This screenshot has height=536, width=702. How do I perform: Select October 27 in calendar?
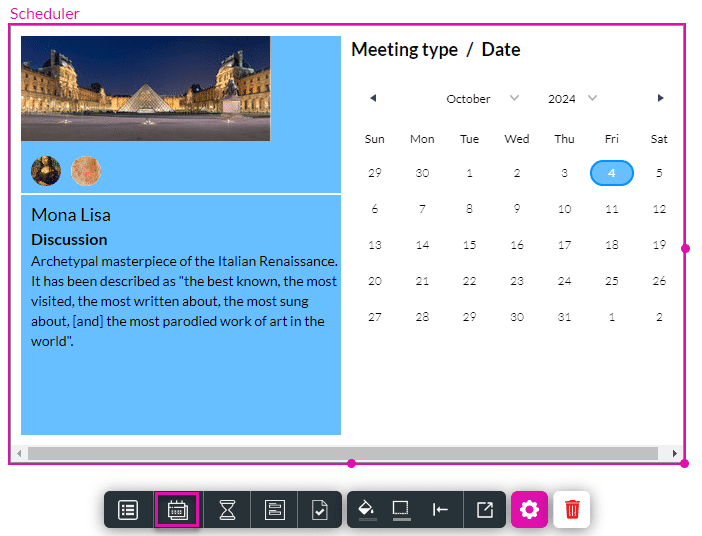375,317
